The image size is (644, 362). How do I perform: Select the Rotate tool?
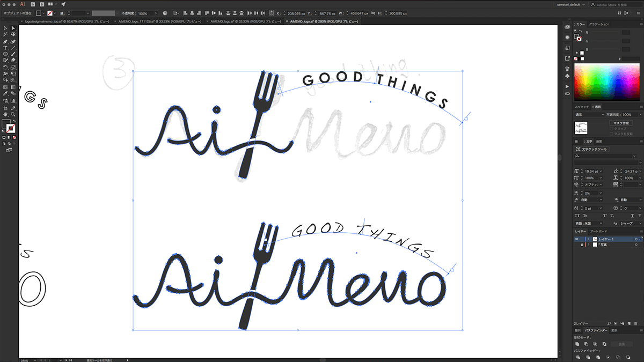(x=5, y=67)
